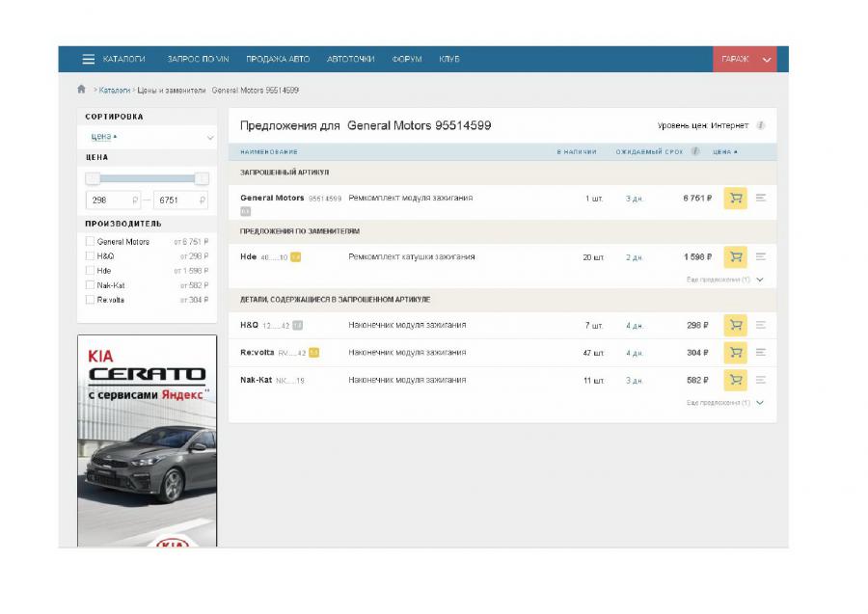This screenshot has width=868, height=614.
Task: Open list menu icon for Nak-Kat row
Action: click(761, 380)
